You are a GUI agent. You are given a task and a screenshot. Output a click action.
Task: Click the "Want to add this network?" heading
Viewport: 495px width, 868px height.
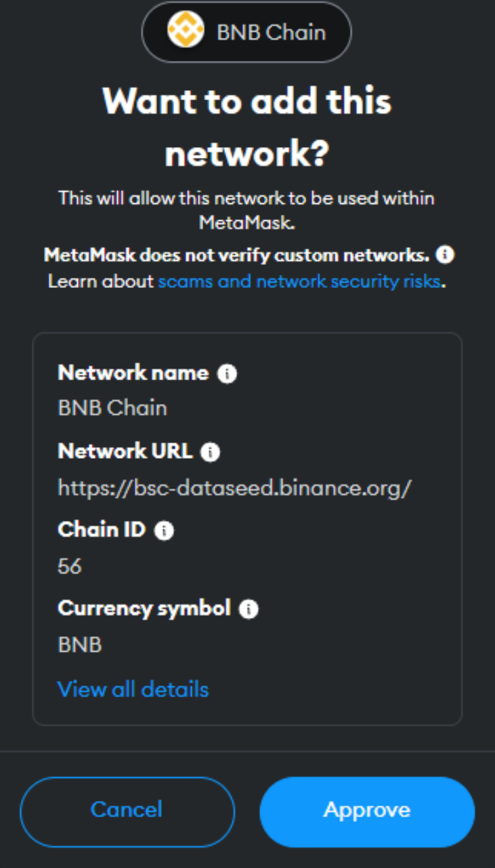(247, 127)
